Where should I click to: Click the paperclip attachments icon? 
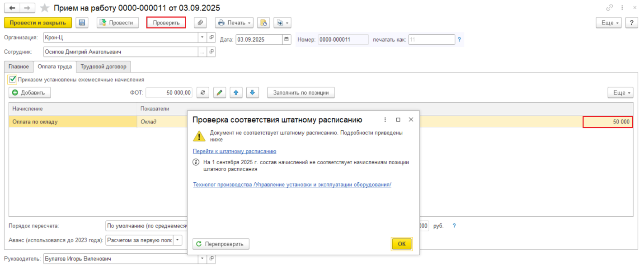(200, 23)
